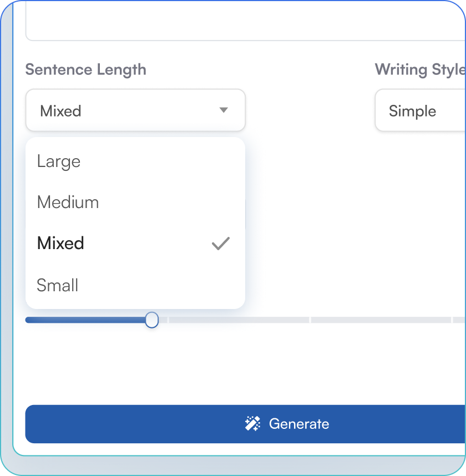Click the selected Mixed option in list
This screenshot has height=476, width=466.
[x=61, y=244]
